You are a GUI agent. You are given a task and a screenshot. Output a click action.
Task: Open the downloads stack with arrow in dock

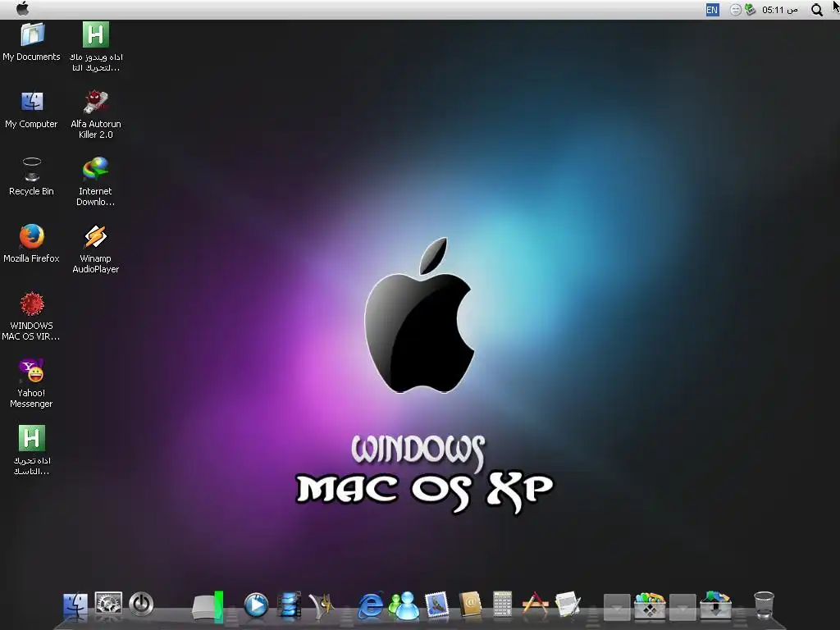coord(715,605)
